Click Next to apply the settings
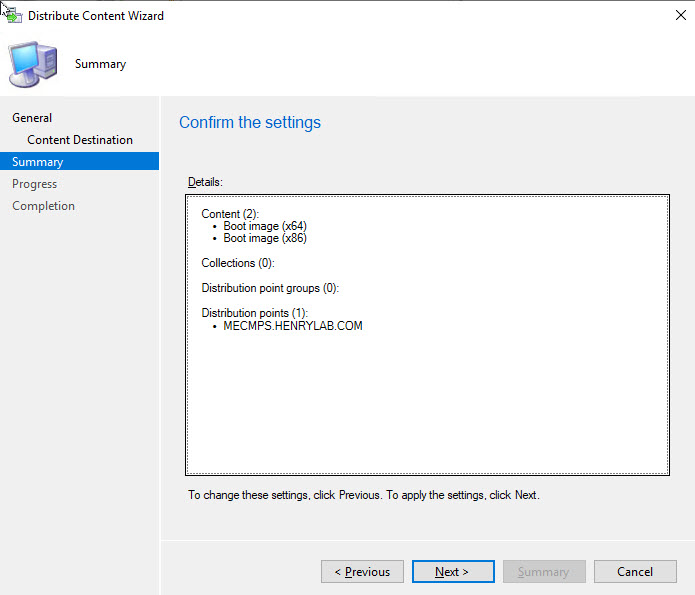This screenshot has width=695, height=595. click(452, 572)
